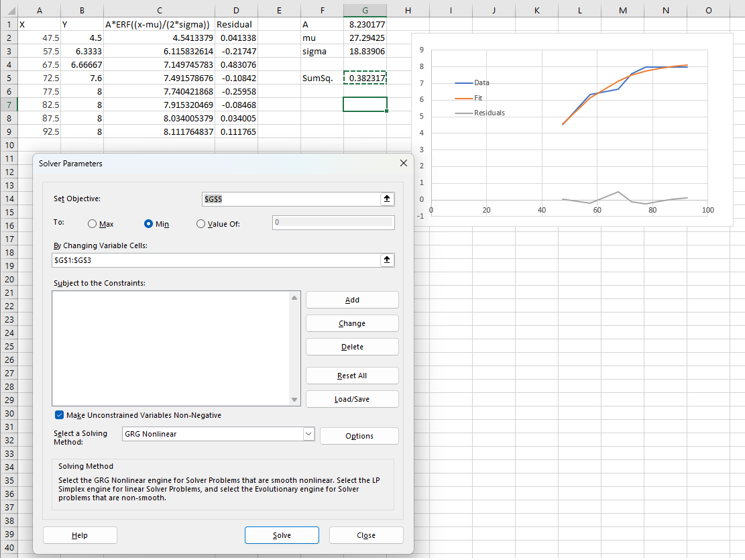
Task: Click Reset All in the Solver dialog
Action: 351,375
